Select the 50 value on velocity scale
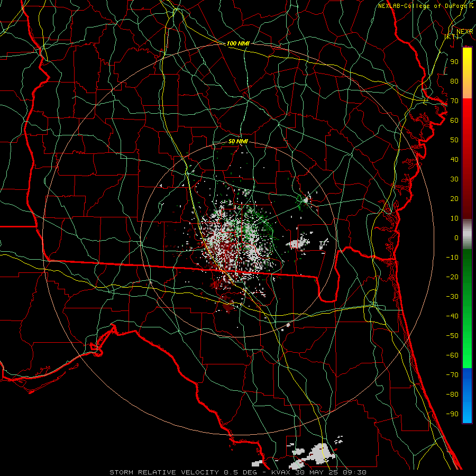The height and width of the screenshot is (476, 476). coord(454,140)
